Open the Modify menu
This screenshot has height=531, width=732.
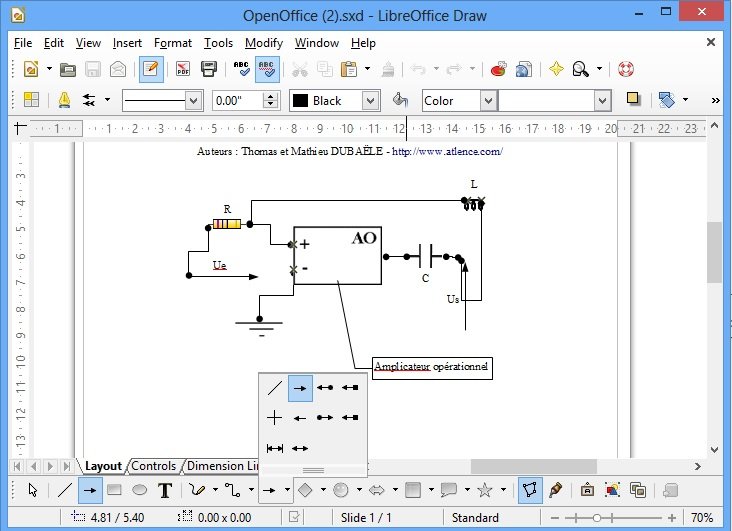pos(264,43)
